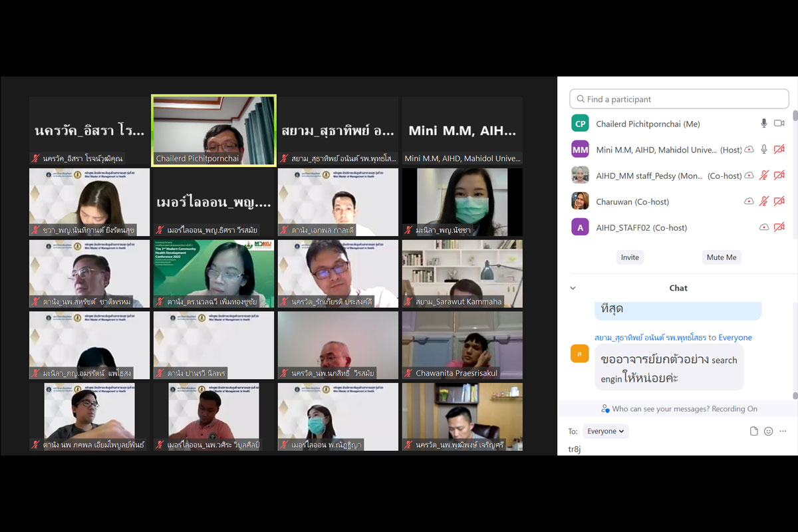The image size is (798, 532).
Task: Click disabled camera icon for AIHD_STAFF02
Action: tap(779, 227)
